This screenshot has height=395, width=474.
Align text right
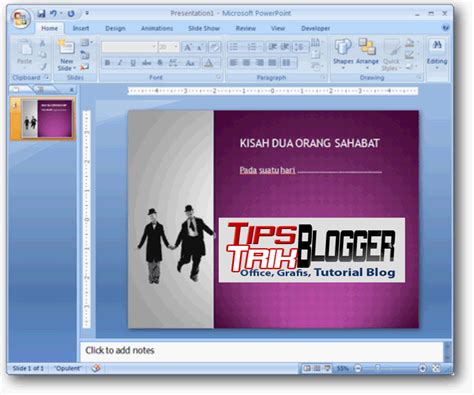coord(259,63)
